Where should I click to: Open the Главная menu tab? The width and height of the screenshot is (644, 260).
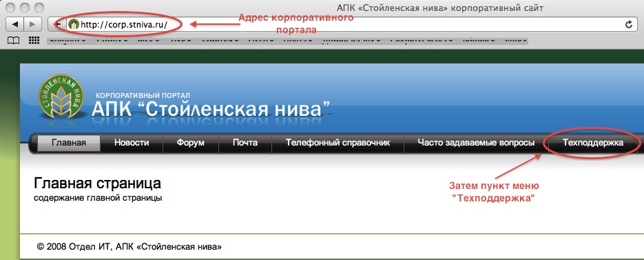click(69, 143)
